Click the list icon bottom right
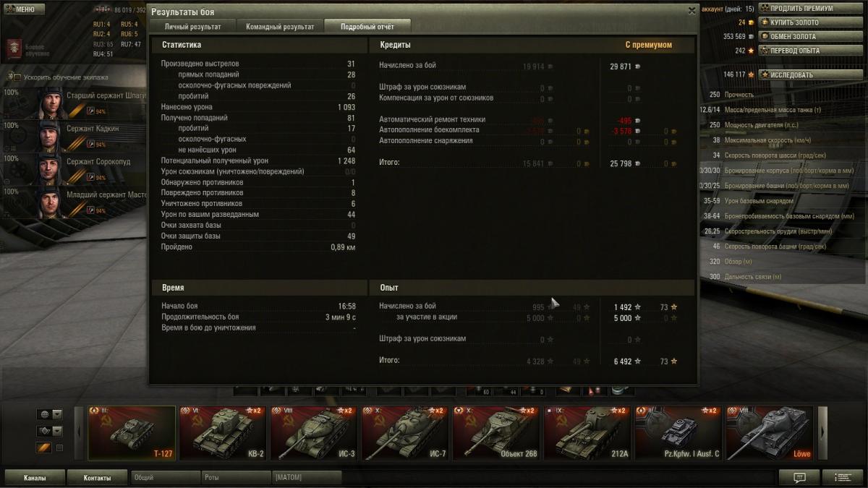This screenshot has width=868, height=488. tap(843, 477)
